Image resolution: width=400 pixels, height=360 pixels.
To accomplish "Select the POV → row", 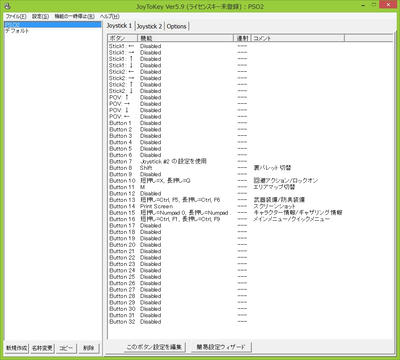I will pyautogui.click(x=250, y=104).
